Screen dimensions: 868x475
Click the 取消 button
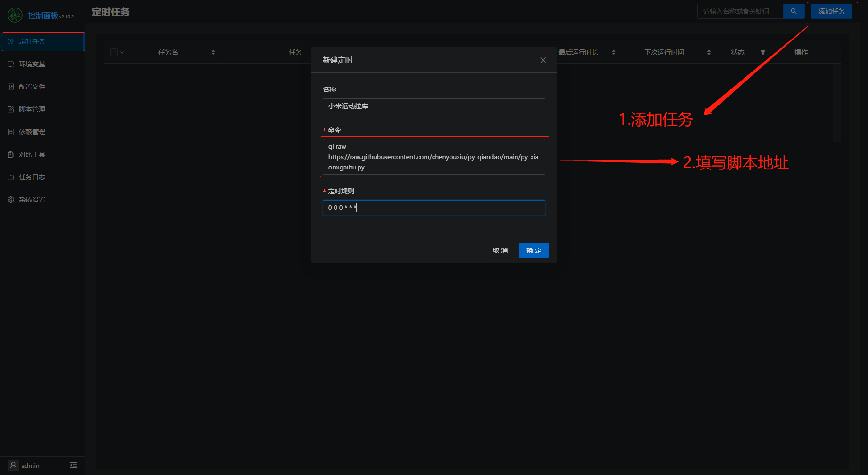coord(500,250)
